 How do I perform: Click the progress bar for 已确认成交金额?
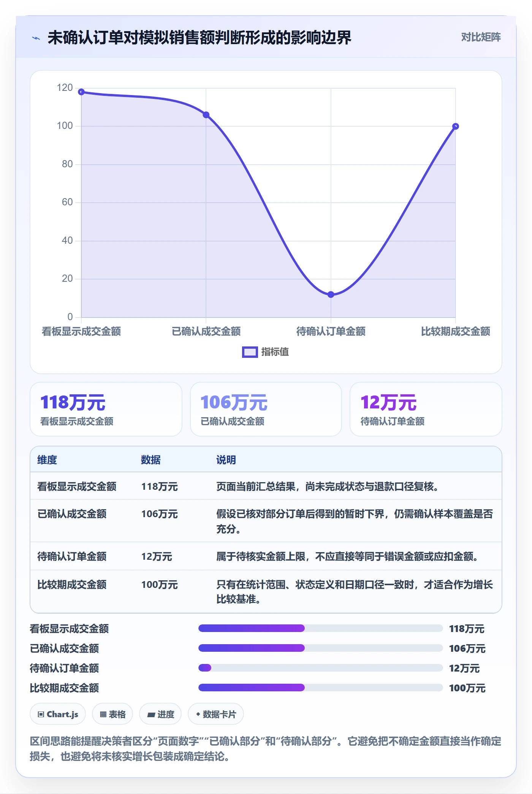click(320, 648)
